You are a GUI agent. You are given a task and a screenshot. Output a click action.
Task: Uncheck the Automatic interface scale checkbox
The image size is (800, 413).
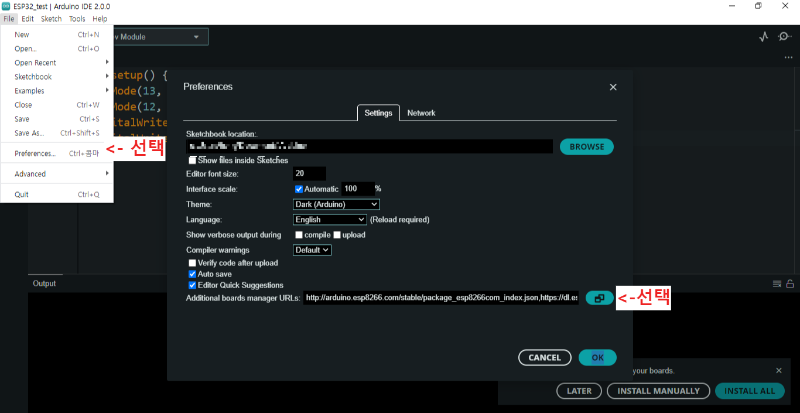pyautogui.click(x=299, y=189)
